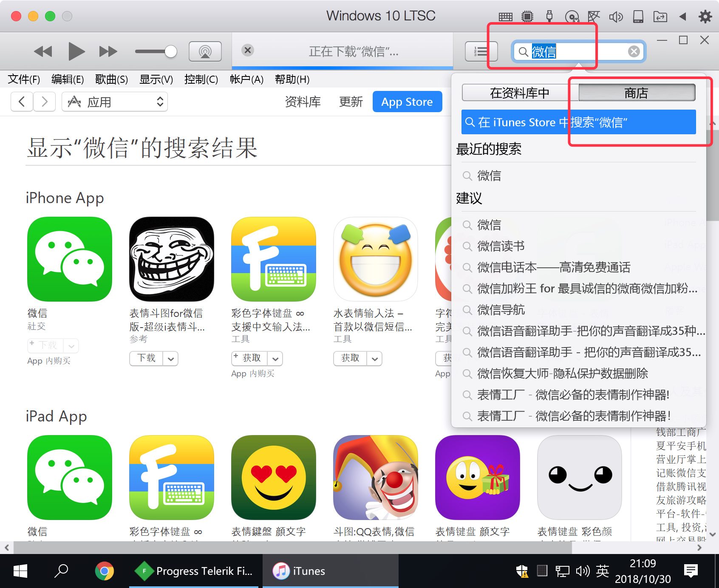Open the 斗图:QQ表情 clown icon

[x=376, y=478]
